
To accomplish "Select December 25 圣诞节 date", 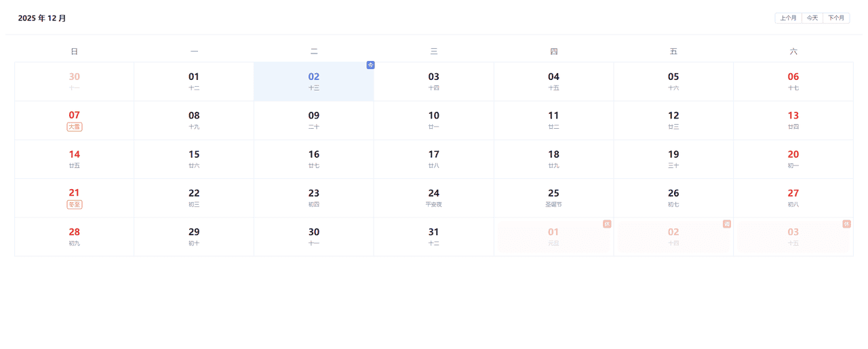I will tap(553, 197).
